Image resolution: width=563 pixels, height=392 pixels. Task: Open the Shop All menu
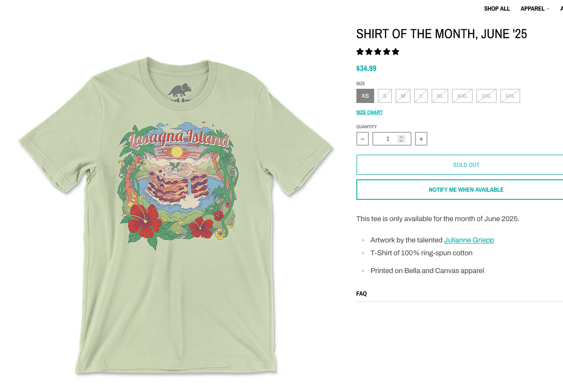point(497,9)
